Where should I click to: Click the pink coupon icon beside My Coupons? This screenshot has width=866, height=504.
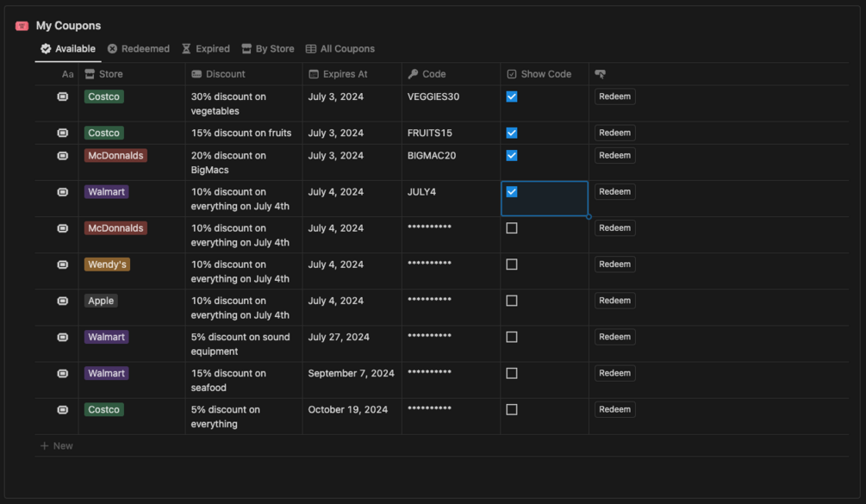(22, 26)
